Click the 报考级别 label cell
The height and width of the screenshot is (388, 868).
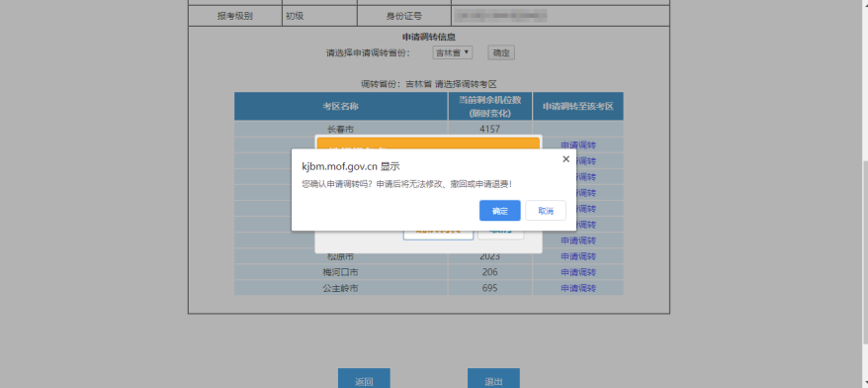click(x=234, y=16)
